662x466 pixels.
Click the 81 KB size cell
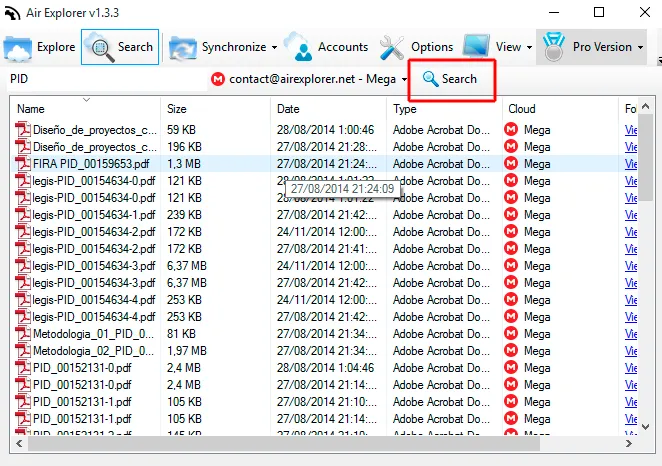181,334
